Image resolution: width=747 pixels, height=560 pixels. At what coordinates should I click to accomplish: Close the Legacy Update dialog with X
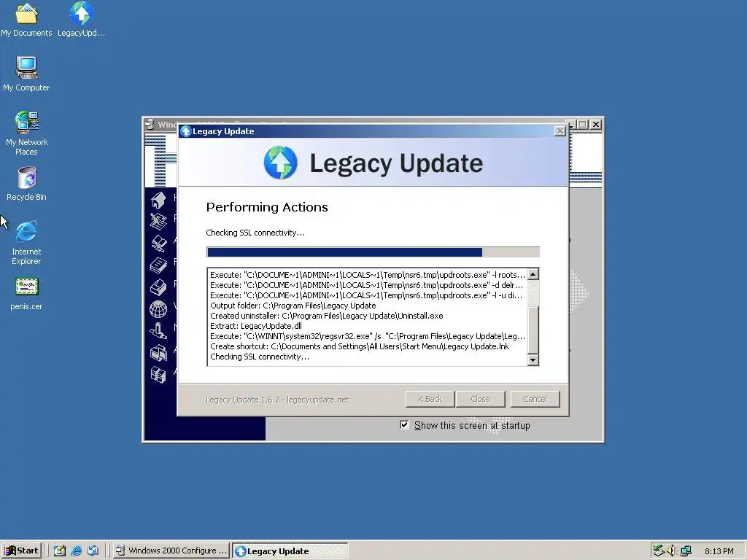coord(560,131)
